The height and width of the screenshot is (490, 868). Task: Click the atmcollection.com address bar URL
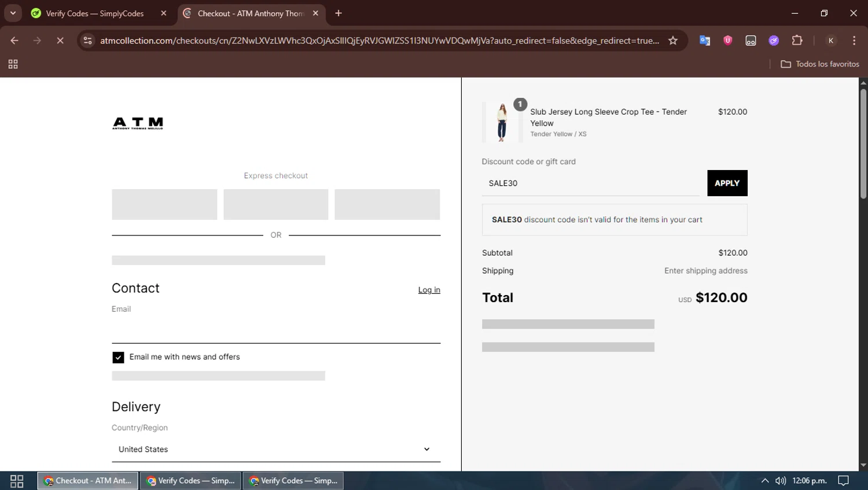[x=379, y=40]
